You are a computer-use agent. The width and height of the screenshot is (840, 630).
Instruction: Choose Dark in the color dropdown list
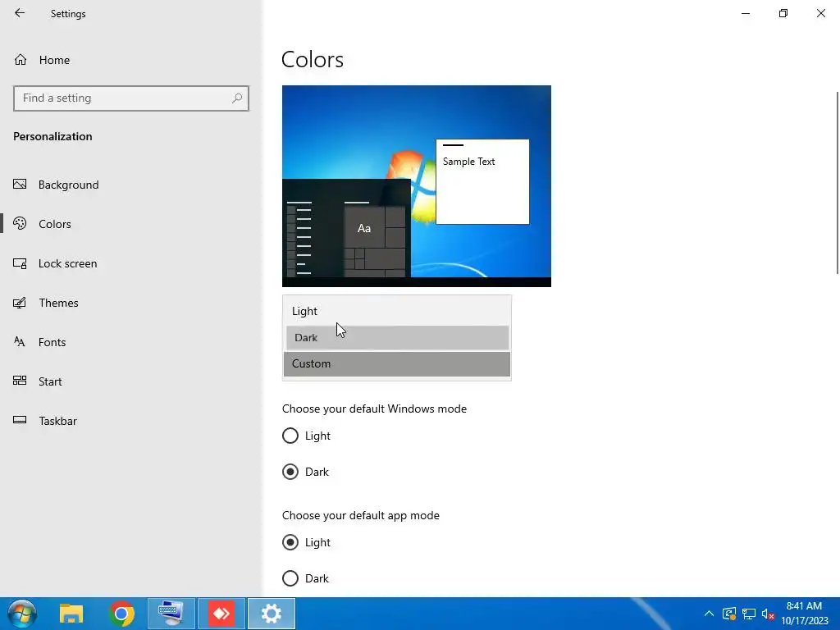[398, 337]
